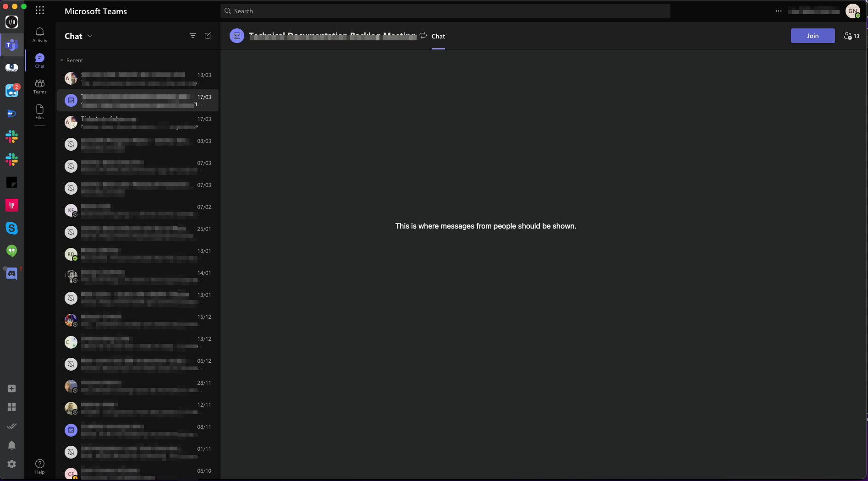Select the Chat tab in meeting header
868x481 pixels.
tap(438, 36)
